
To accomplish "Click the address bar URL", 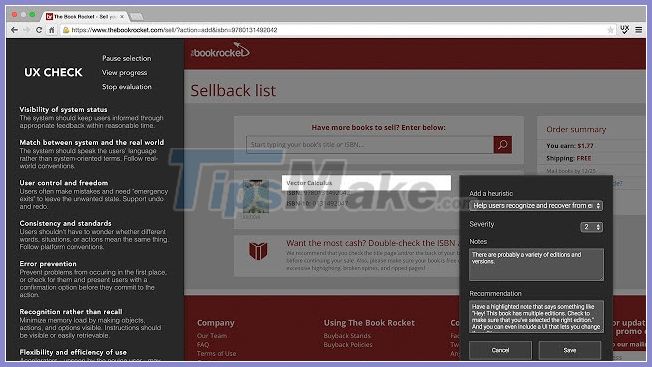I will pyautogui.click(x=174, y=30).
